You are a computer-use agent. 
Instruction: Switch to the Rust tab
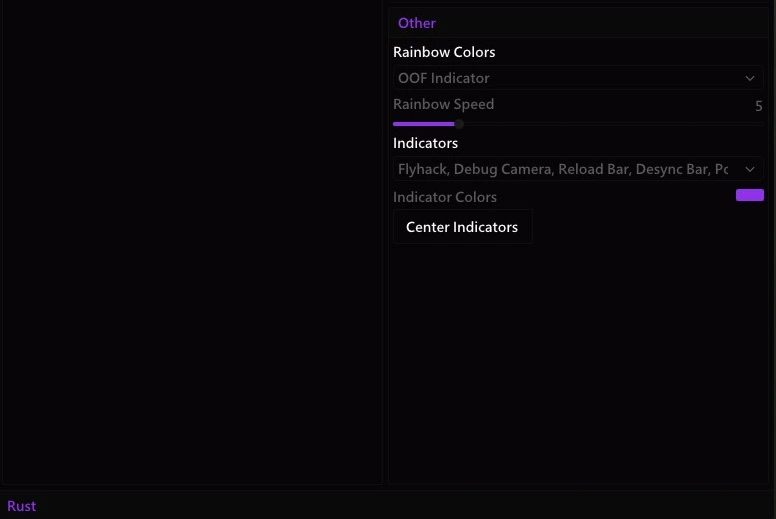pos(21,506)
